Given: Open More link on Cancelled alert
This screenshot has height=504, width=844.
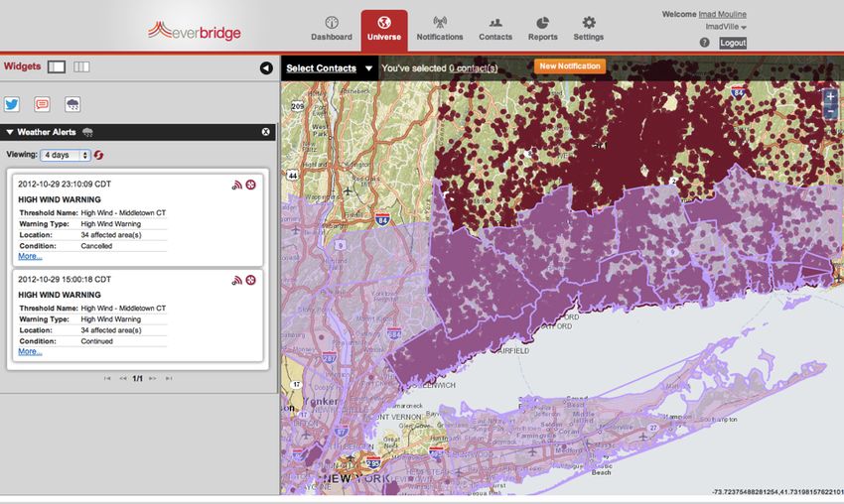Looking at the screenshot, I should coord(30,256).
